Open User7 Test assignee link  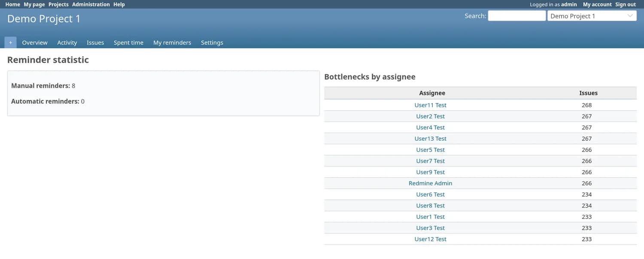431,161
